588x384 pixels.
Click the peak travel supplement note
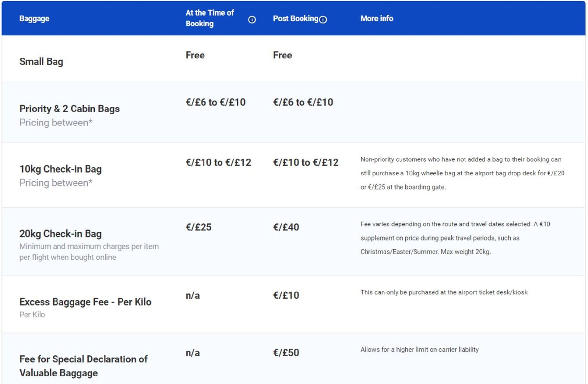click(455, 238)
